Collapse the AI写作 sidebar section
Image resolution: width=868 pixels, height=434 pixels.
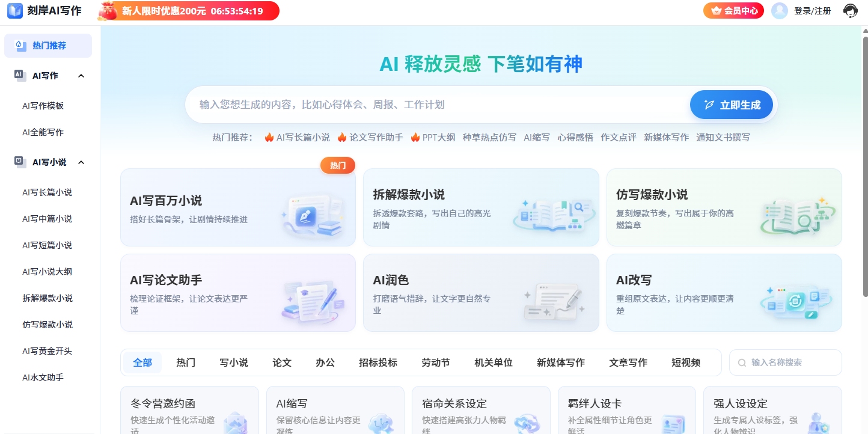click(81, 76)
